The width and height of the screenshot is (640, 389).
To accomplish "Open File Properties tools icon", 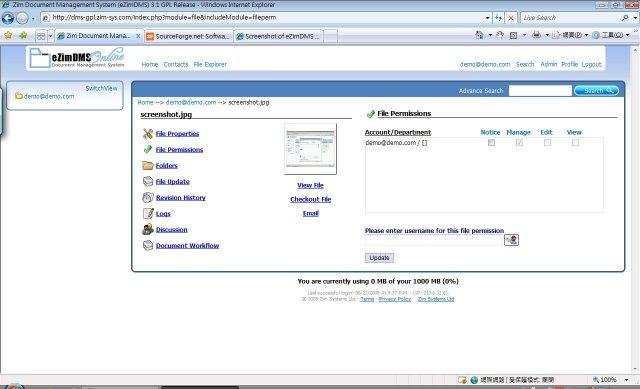I will 148,133.
